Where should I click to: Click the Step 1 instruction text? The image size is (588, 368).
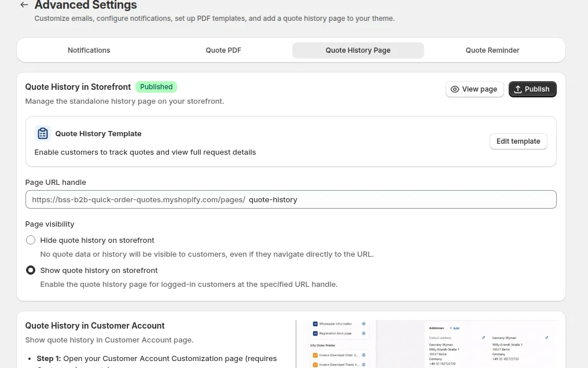157,362
